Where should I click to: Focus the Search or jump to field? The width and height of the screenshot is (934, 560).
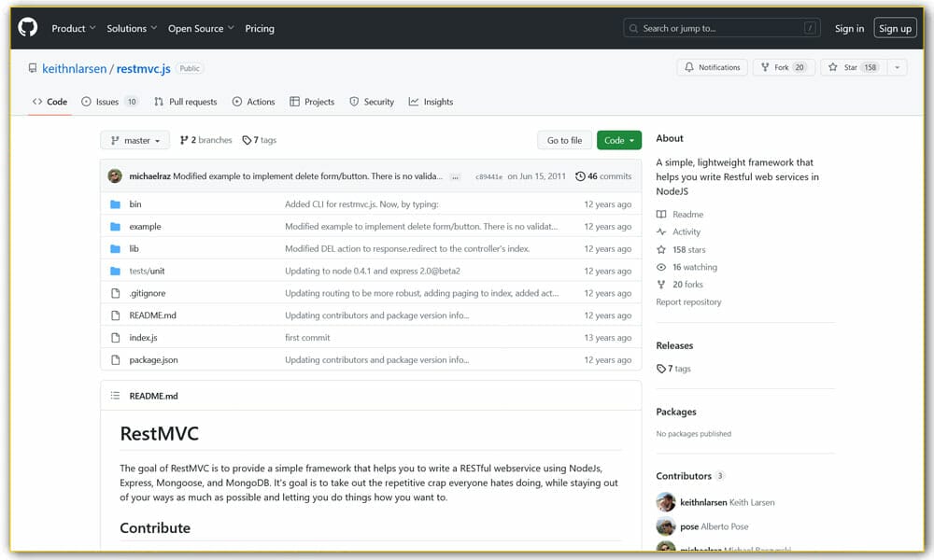point(720,28)
